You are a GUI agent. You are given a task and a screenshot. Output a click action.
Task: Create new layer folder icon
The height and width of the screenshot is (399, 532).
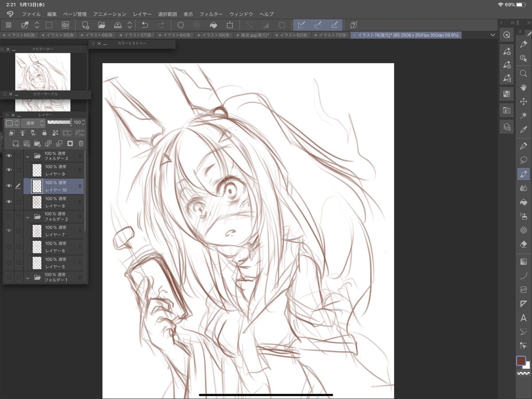pos(37,143)
